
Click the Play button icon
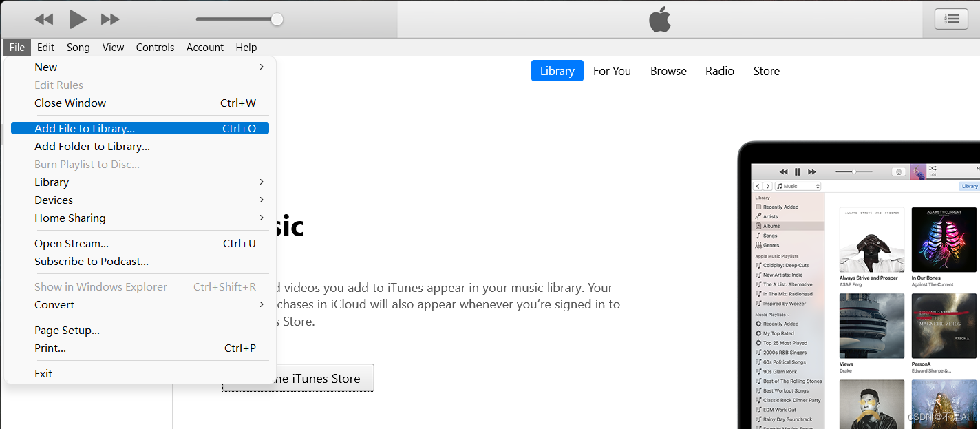click(78, 19)
